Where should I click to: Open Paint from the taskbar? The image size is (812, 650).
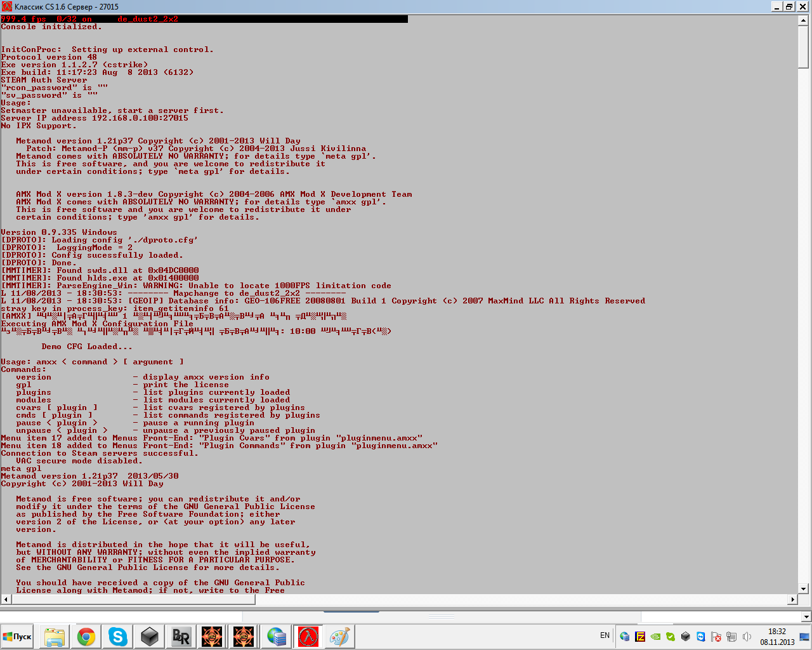click(x=339, y=637)
